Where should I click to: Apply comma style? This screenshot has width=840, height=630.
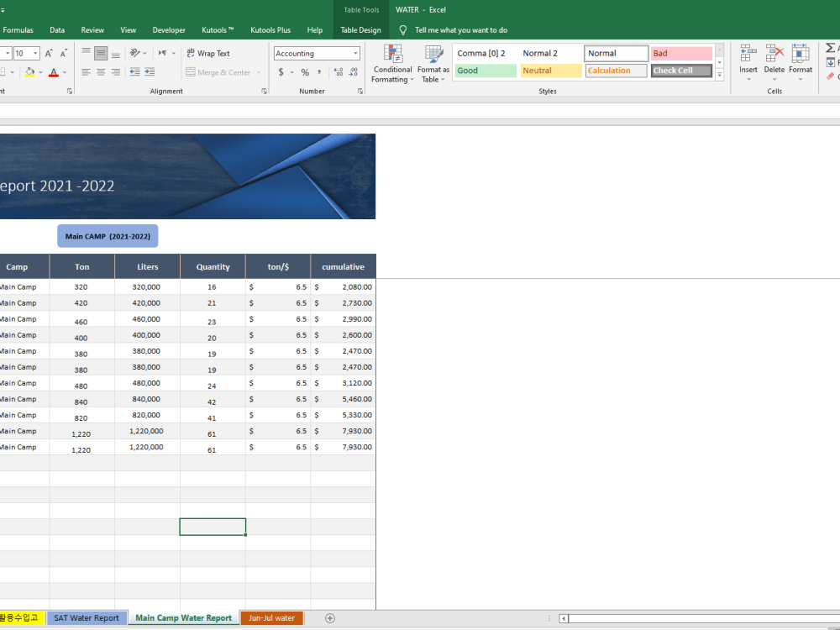click(x=319, y=71)
